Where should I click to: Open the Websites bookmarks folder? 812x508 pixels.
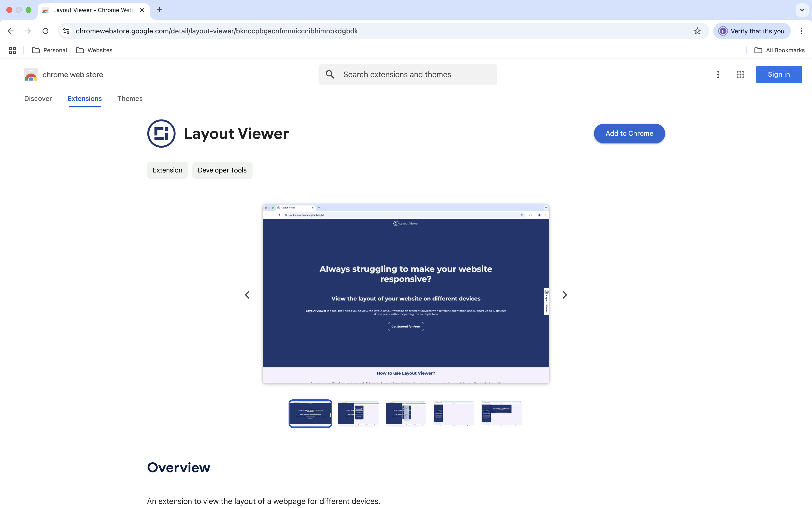point(94,50)
